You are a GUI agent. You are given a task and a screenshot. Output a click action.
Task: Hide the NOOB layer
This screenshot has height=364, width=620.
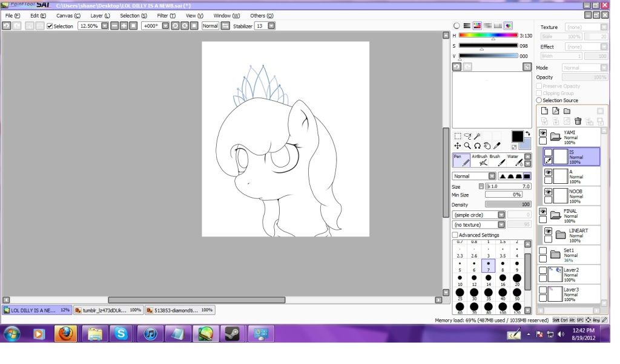tap(548, 192)
